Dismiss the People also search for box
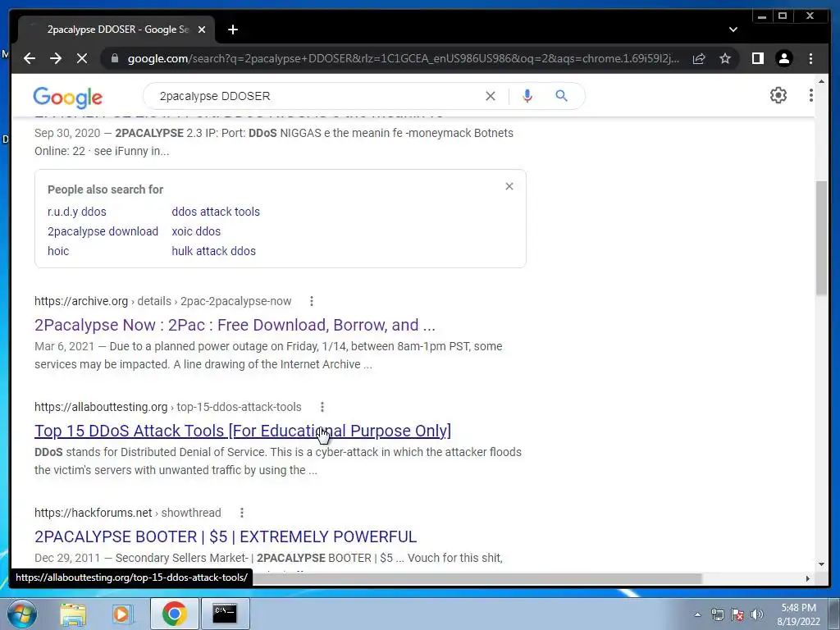The width and height of the screenshot is (840, 630). pos(509,186)
